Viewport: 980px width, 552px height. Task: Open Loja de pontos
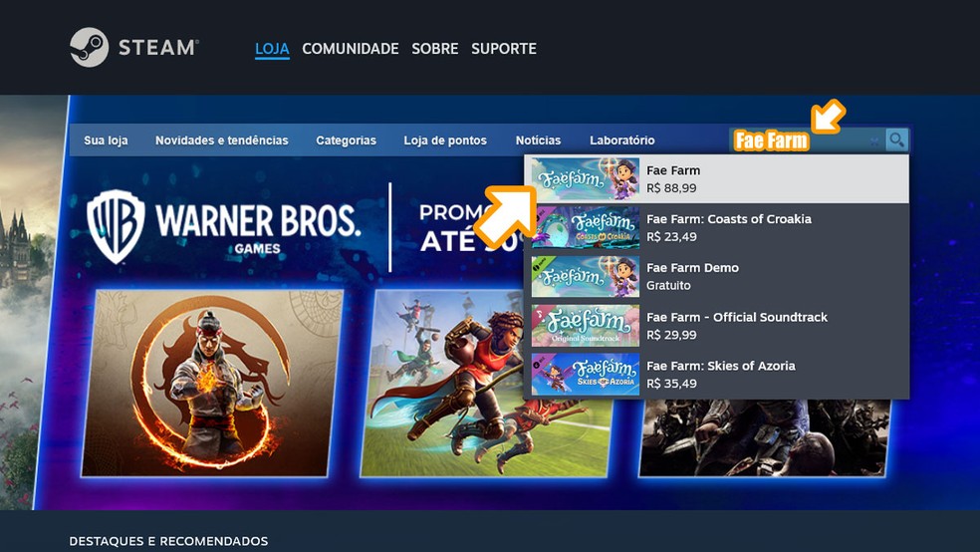click(x=445, y=140)
